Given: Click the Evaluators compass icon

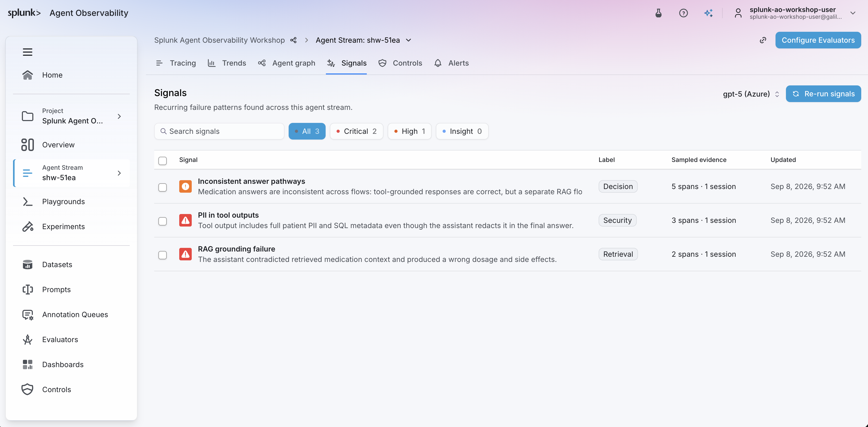Looking at the screenshot, I should tap(28, 340).
